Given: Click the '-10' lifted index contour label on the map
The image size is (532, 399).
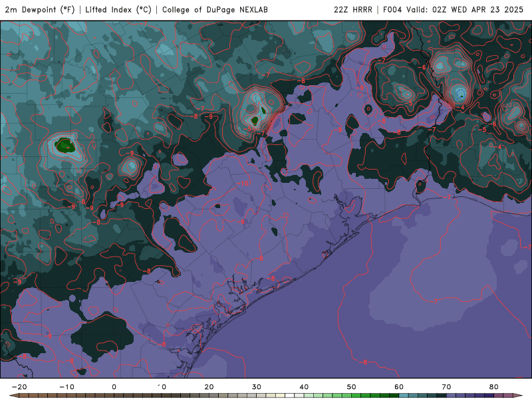Looking at the screenshot, I should point(242,184).
